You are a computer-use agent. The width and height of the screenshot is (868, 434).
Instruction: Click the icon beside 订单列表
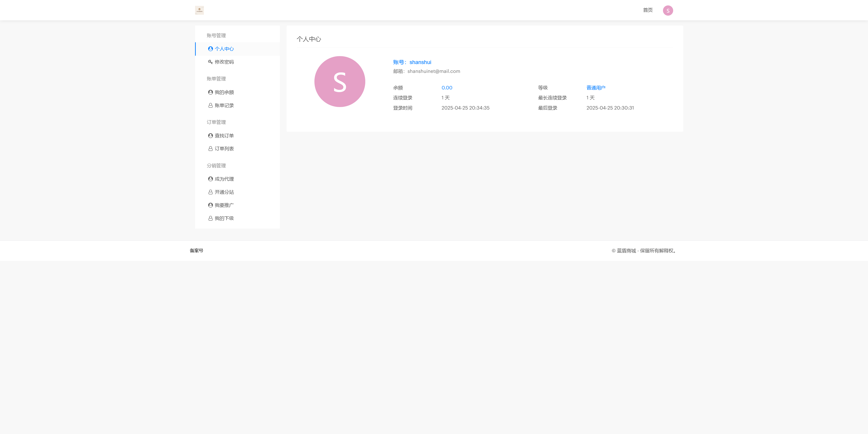(210, 149)
